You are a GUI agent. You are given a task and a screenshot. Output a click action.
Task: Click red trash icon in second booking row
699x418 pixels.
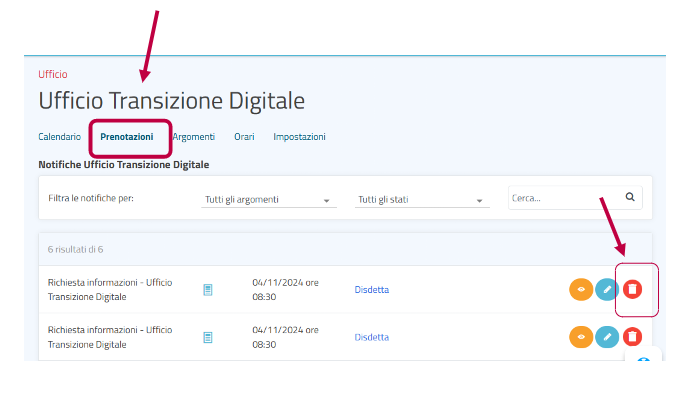[x=632, y=337]
